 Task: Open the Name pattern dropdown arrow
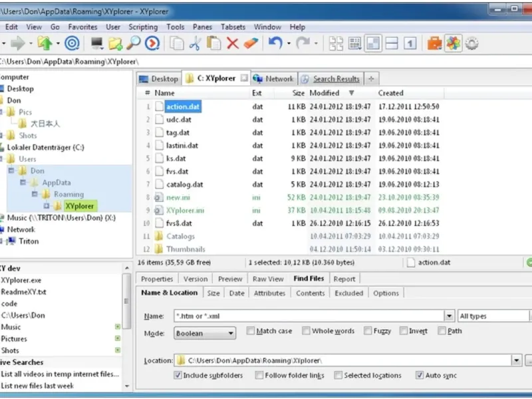[449, 316]
